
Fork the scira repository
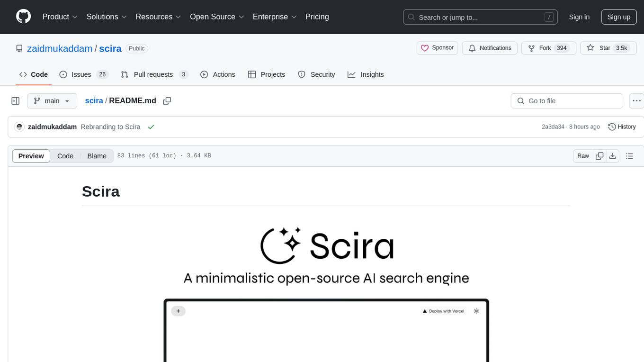click(549, 48)
